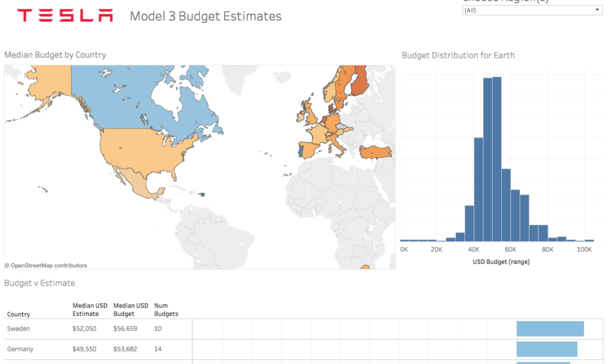Click the Sweden budget bar
The width and height of the screenshot is (607, 364).
click(x=550, y=329)
